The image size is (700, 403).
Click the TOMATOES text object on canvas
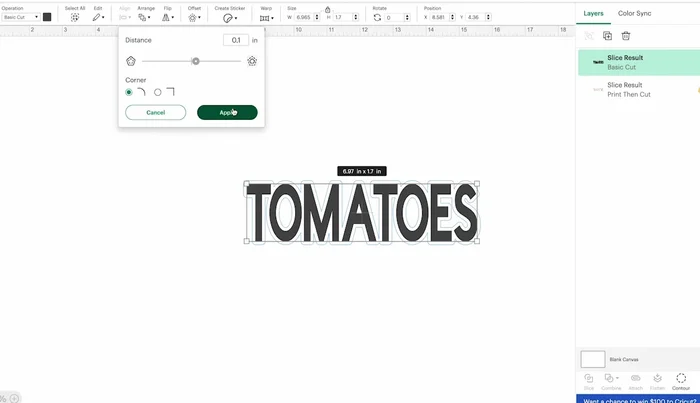click(x=362, y=212)
